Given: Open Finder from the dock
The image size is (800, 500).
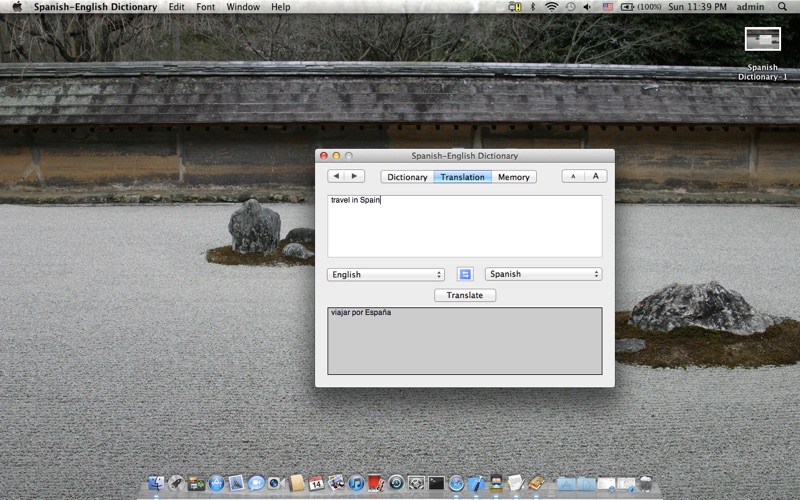Looking at the screenshot, I should click(x=156, y=483).
